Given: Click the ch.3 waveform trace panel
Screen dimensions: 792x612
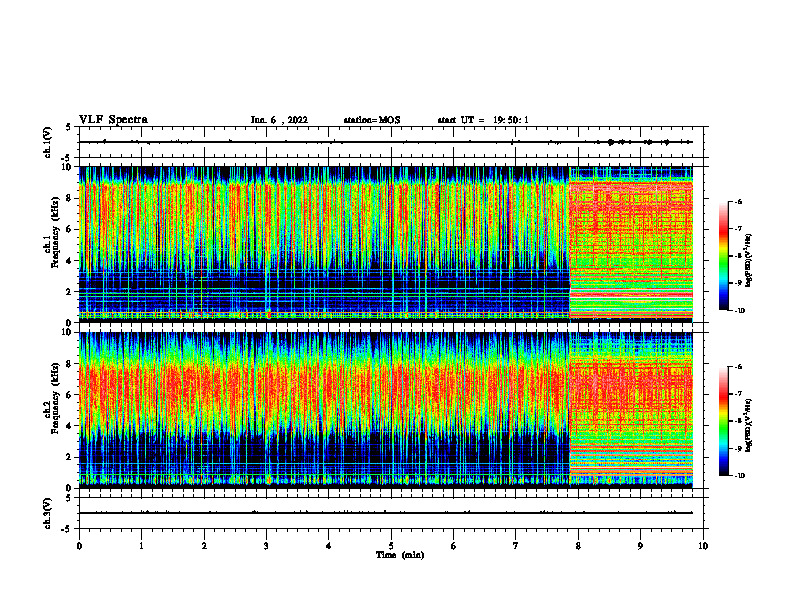Looking at the screenshot, I should (x=393, y=513).
